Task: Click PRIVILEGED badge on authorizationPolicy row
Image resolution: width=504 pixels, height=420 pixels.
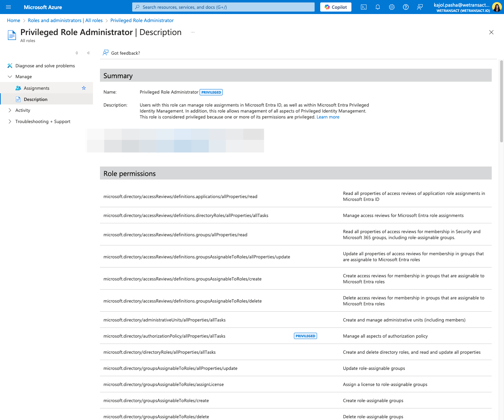Action: tap(305, 336)
